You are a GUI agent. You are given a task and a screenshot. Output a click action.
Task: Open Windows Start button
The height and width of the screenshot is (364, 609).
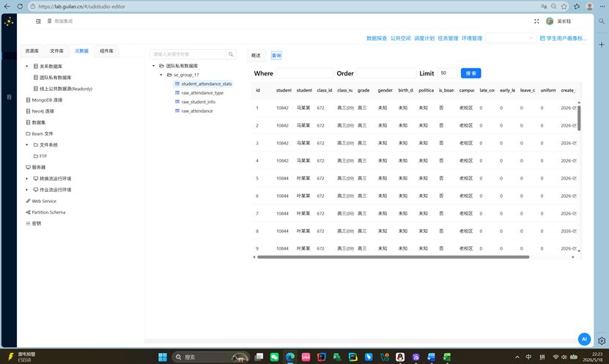point(163,357)
